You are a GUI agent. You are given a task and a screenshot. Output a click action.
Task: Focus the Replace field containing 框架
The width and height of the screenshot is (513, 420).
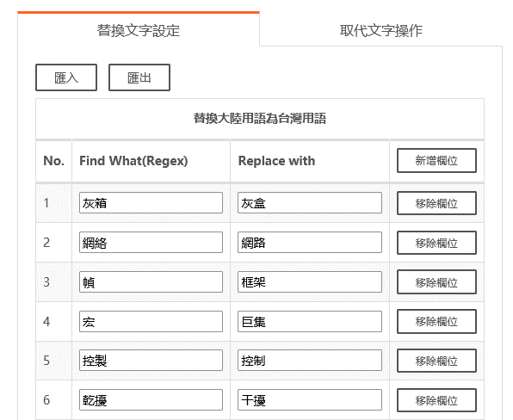pyautogui.click(x=310, y=282)
